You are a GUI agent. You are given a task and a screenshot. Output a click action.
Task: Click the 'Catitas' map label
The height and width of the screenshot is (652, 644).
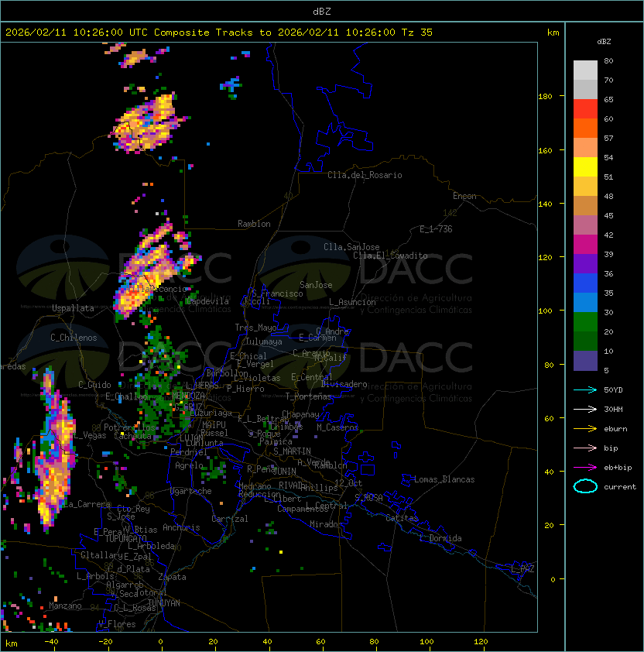tap(402, 518)
